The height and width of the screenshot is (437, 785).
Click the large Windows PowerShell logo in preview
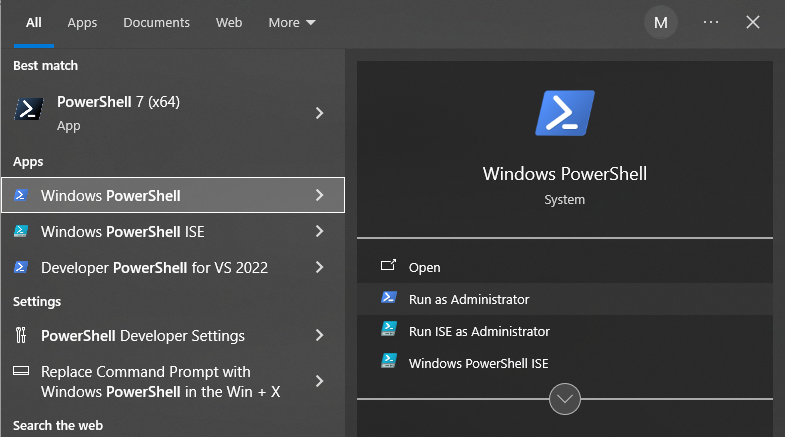click(x=565, y=113)
